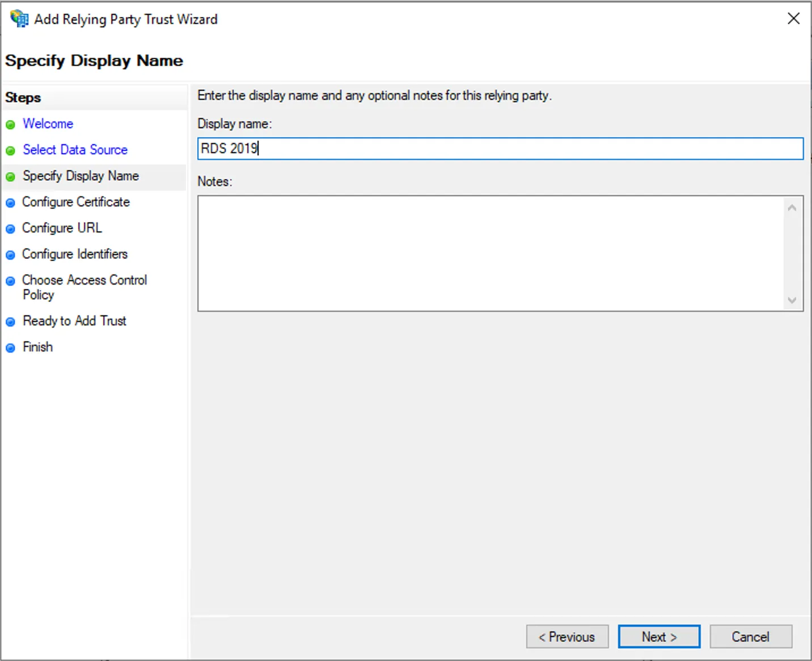This screenshot has width=812, height=661.
Task: Proceed by clicking Next button
Action: [659, 637]
